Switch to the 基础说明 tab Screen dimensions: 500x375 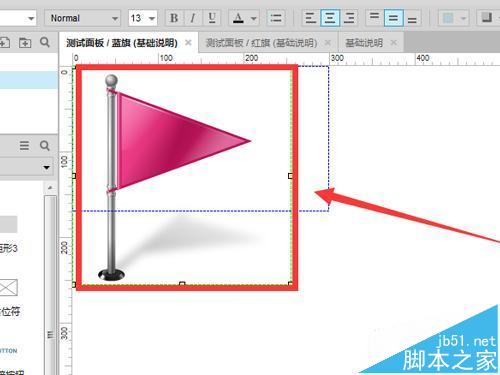coord(364,43)
